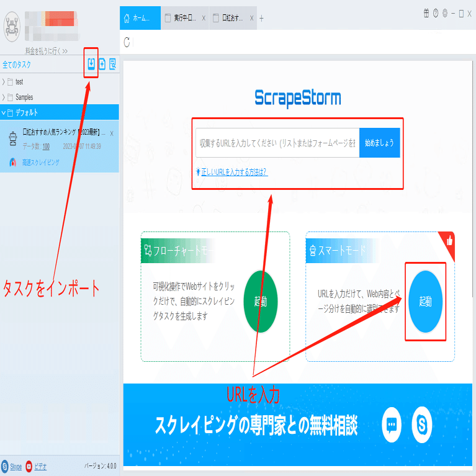Open the ビデオ link at the bottom
The height and width of the screenshot is (476, 476).
click(x=40, y=466)
